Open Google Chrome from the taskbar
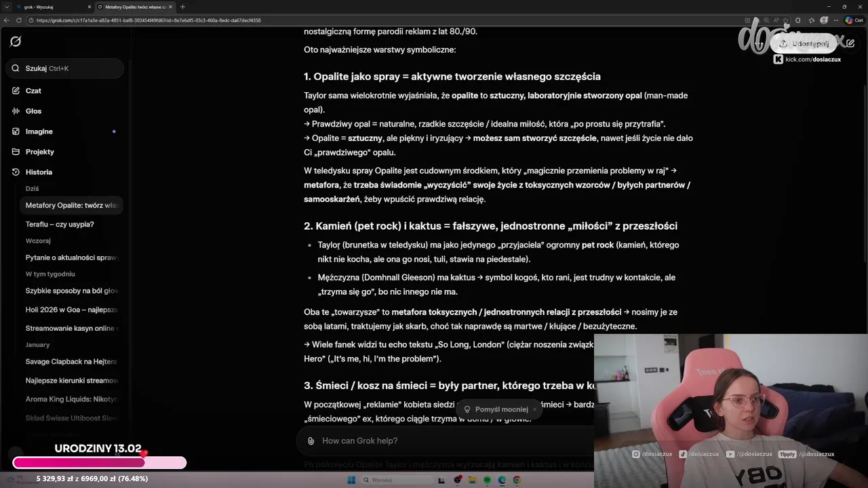Viewport: 868px width, 488px height. click(x=517, y=480)
